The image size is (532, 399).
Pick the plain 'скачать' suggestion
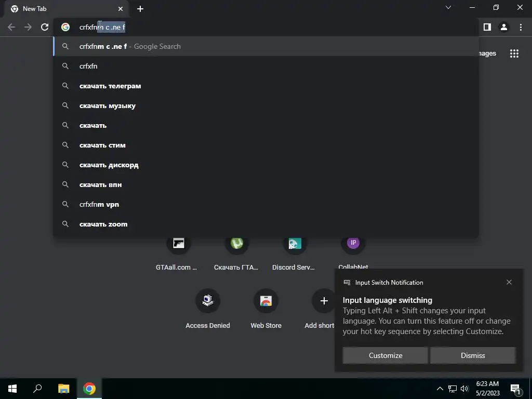266,125
